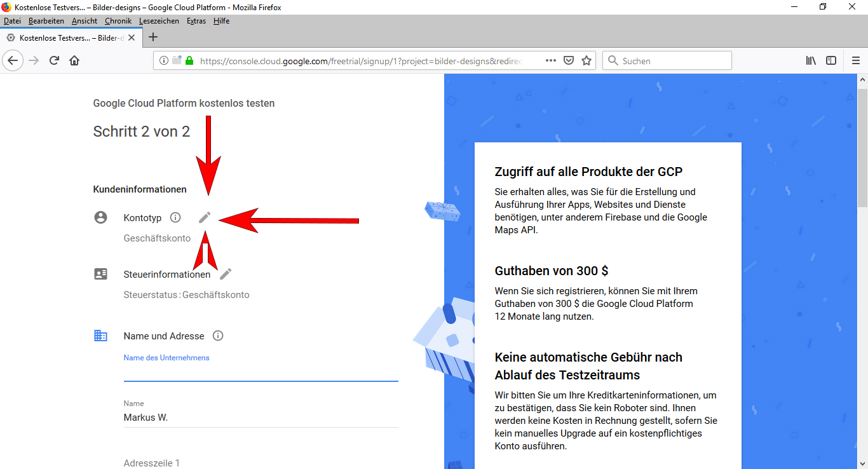
Task: Open the page actions three-dots menu
Action: (x=551, y=60)
